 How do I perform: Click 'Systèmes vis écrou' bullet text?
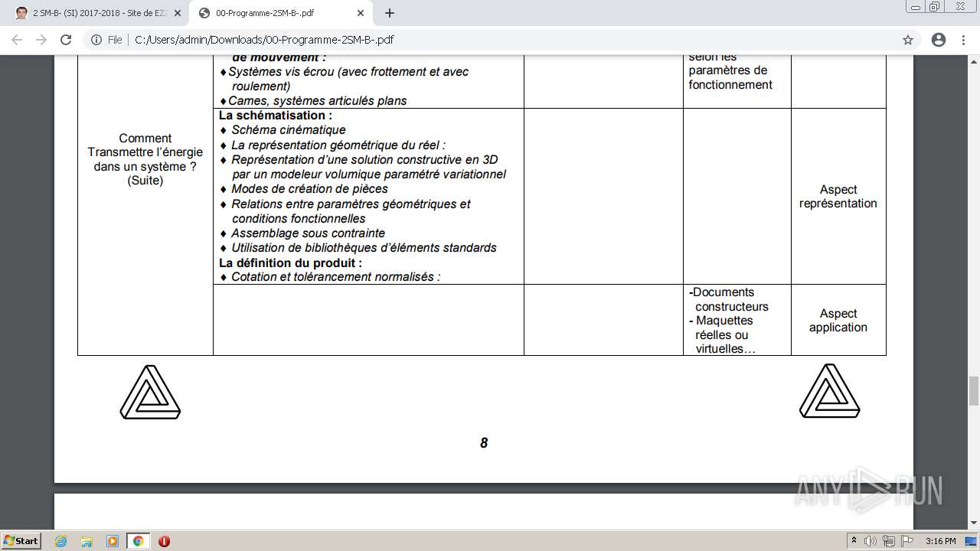click(x=348, y=79)
